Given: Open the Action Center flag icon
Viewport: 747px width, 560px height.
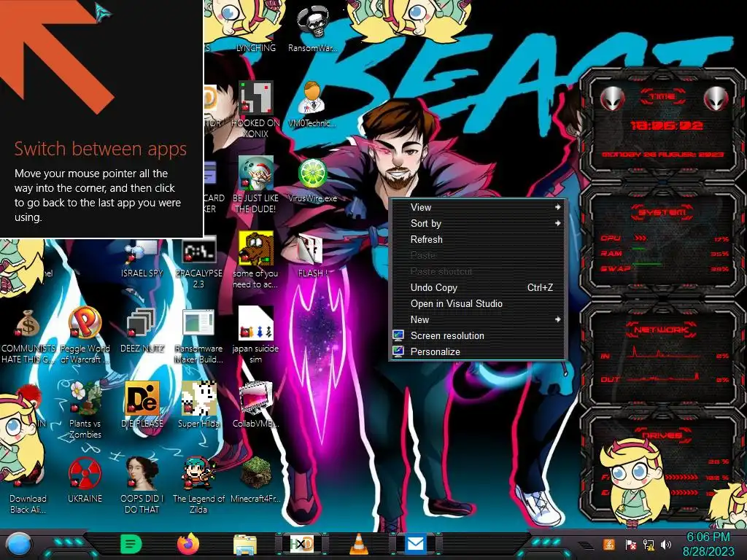Looking at the screenshot, I should (x=630, y=544).
